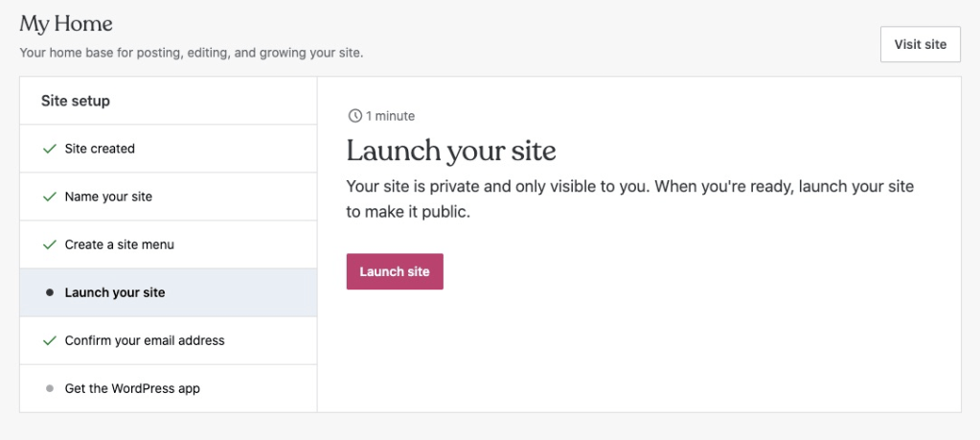Open the Site created setup step

pyautogui.click(x=100, y=149)
